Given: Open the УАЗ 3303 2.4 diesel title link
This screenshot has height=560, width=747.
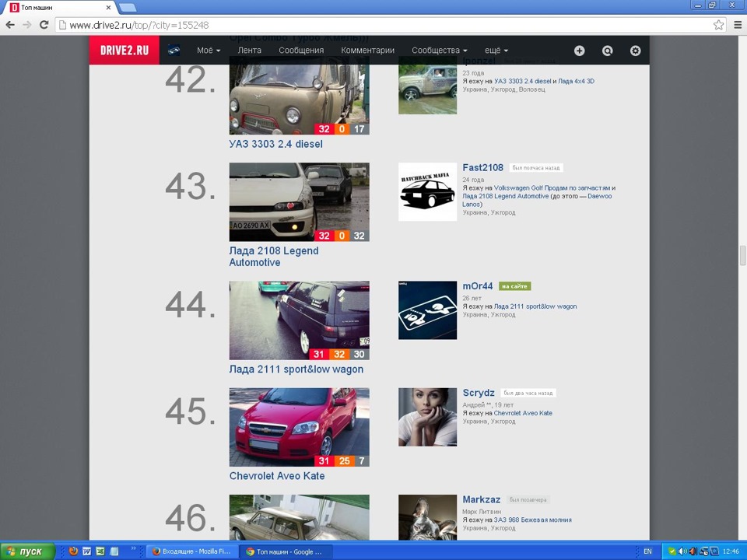Looking at the screenshot, I should point(275,144).
